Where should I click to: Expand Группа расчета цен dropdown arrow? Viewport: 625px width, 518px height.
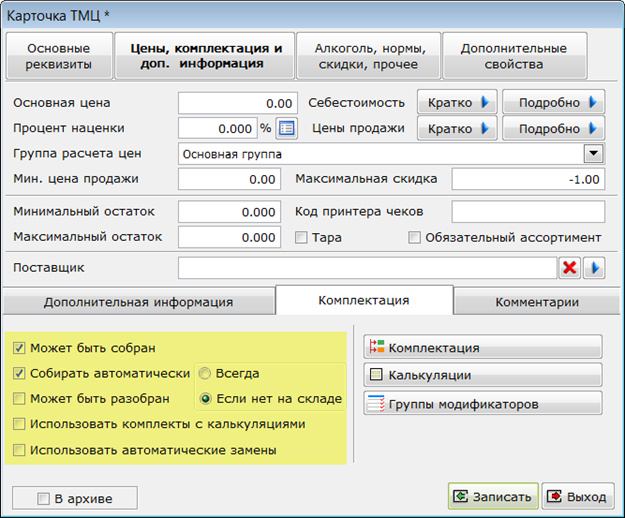click(594, 153)
